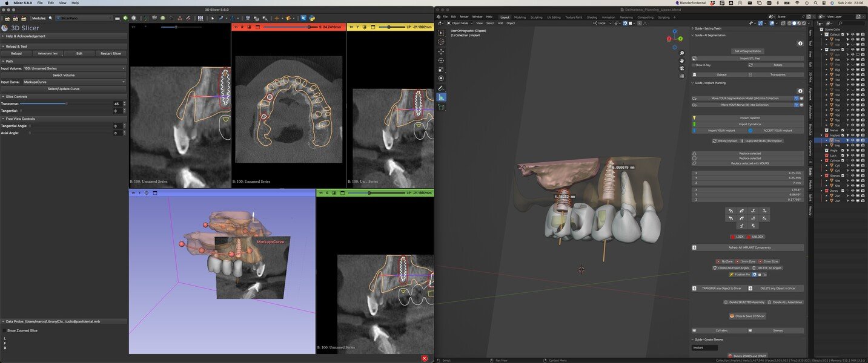Viewport: 868px width, 363px height.
Task: Click the Restart Slicer button
Action: coord(111,53)
